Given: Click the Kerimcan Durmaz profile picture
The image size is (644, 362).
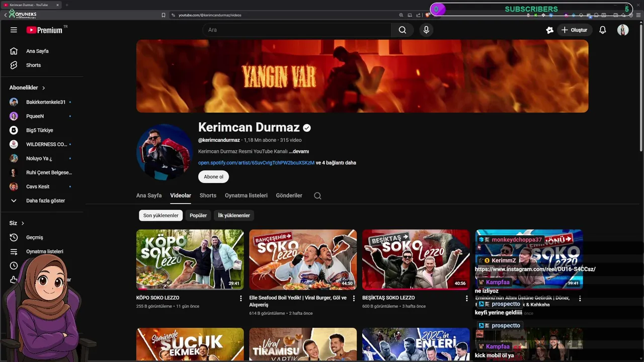Looking at the screenshot, I should click(x=164, y=152).
